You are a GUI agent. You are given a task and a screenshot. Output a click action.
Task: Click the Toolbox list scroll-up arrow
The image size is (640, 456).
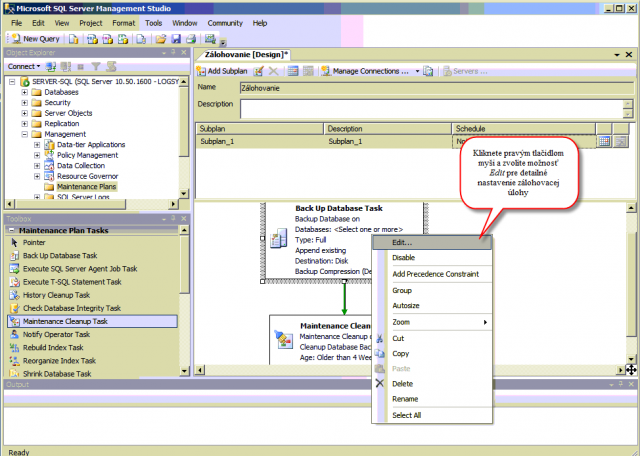click(184, 230)
